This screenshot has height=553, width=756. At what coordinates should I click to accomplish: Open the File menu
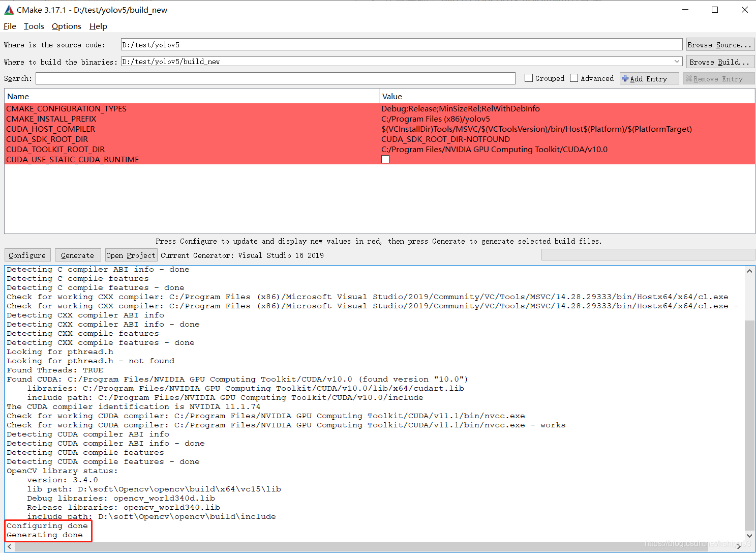point(10,26)
